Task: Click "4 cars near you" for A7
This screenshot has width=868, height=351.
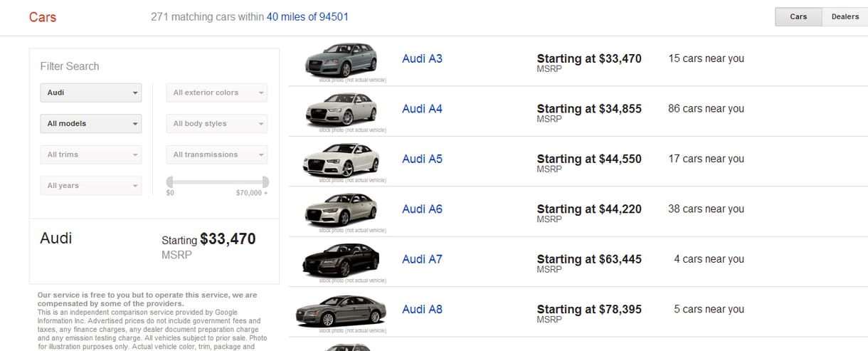Action: 709,259
